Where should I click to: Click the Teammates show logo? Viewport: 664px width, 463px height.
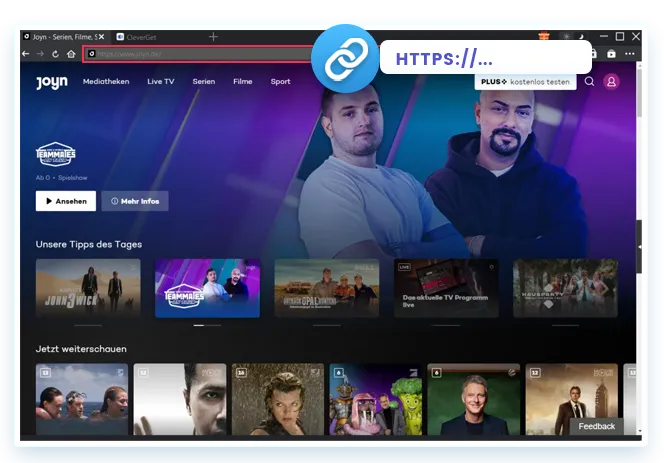pos(55,154)
